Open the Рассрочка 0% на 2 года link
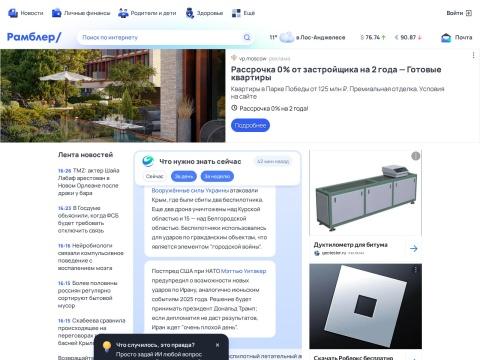 tap(274, 108)
